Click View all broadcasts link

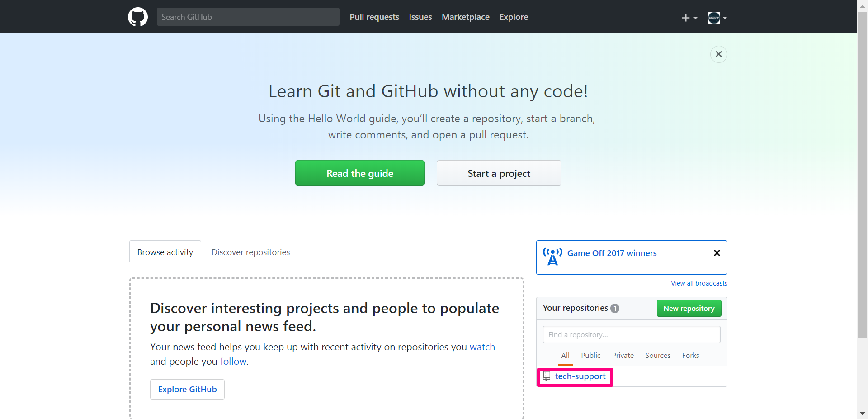click(699, 283)
